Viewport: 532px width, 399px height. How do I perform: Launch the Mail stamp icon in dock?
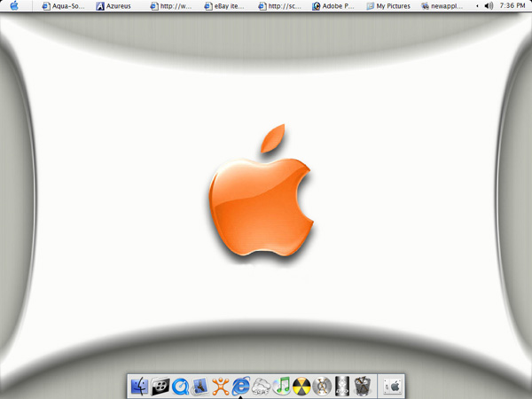199,387
